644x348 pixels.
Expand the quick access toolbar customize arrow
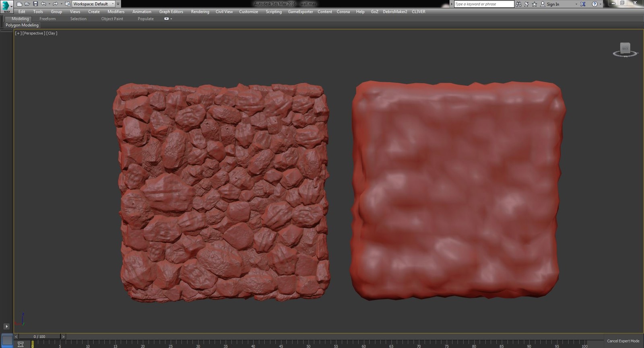[118, 4]
